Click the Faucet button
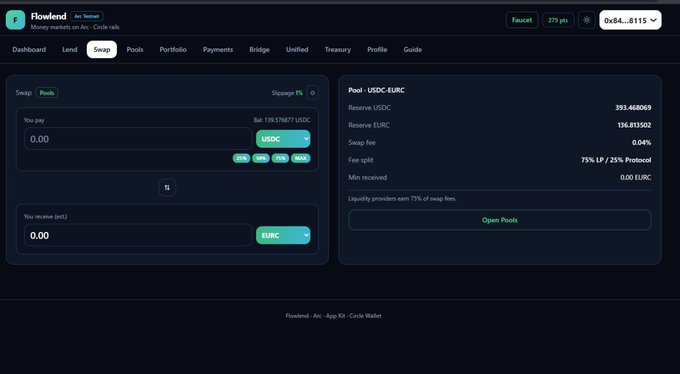The image size is (680, 374). pyautogui.click(x=522, y=20)
